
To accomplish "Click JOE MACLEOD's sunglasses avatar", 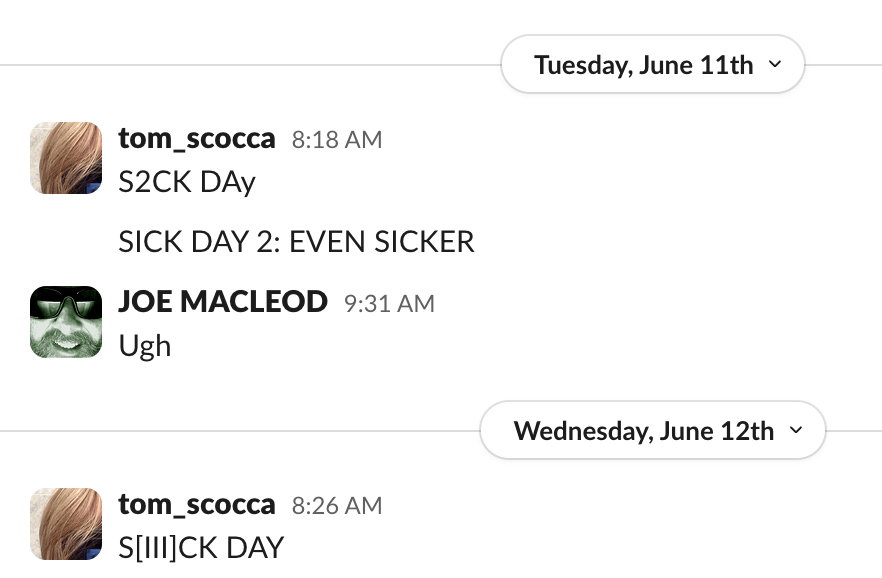I will 66,322.
